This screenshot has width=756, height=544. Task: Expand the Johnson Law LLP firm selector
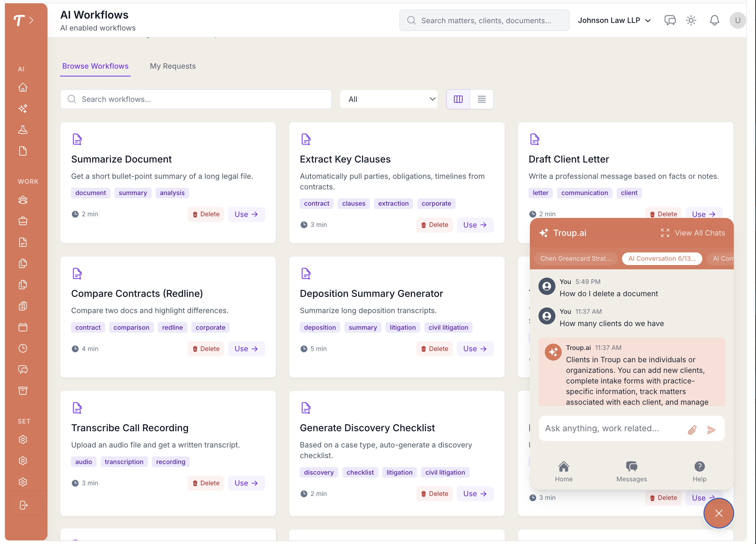click(x=614, y=20)
